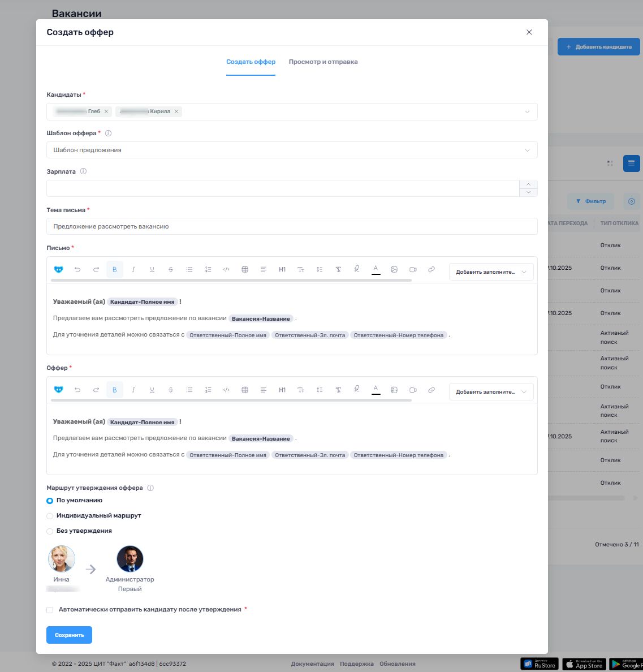Expand the Кандидаты selection dropdown
The width and height of the screenshot is (643, 672).
[x=527, y=112]
